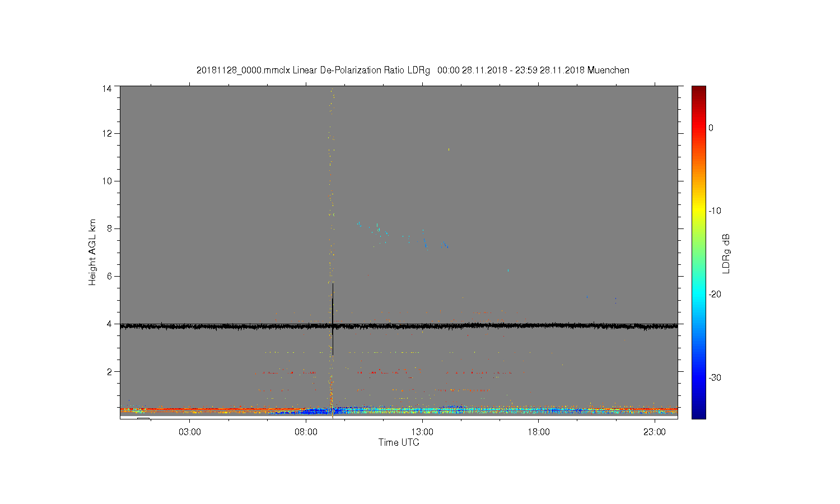Screen dimensions: 840x504
Task: Click the height tick label 14
Action: [x=106, y=88]
